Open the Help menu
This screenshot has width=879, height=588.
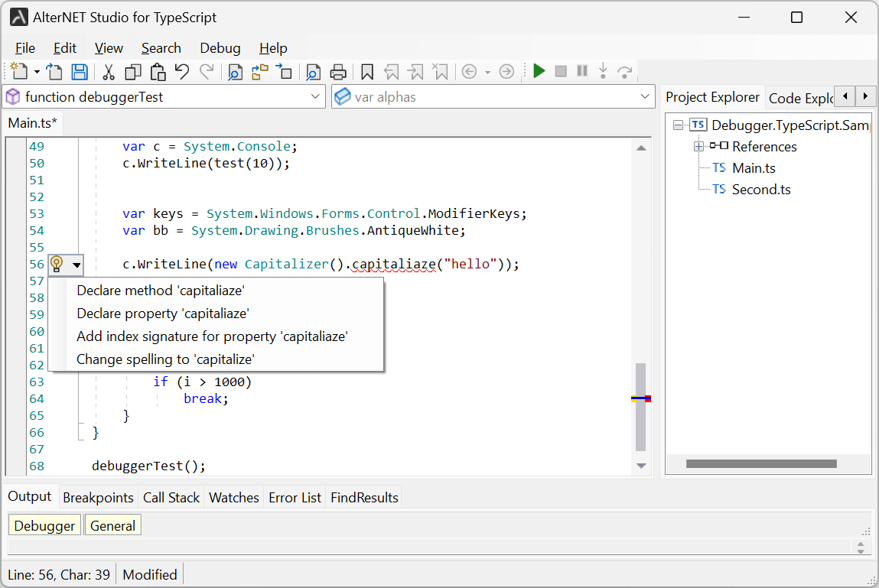click(x=273, y=48)
